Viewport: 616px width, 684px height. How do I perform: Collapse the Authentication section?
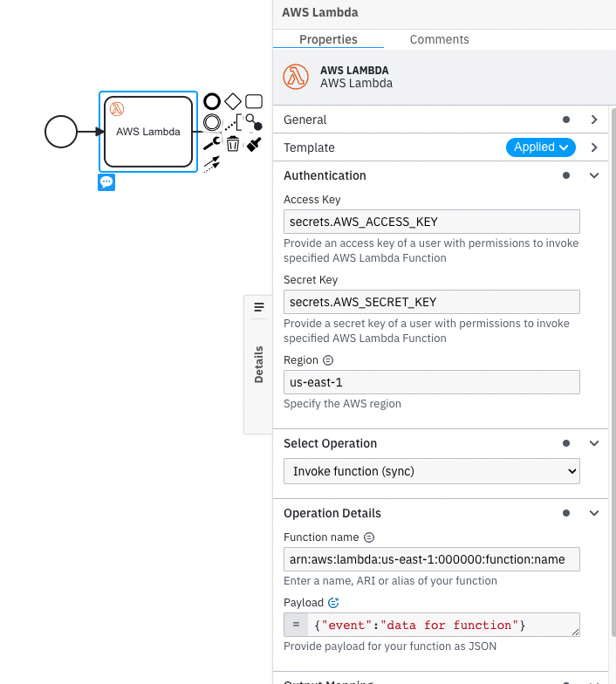(x=593, y=175)
